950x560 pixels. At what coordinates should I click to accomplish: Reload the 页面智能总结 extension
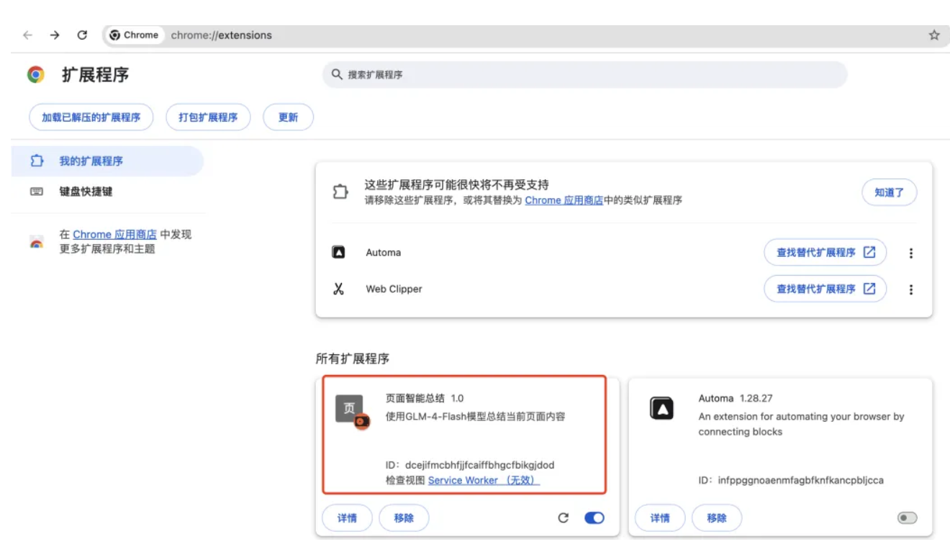pos(564,518)
